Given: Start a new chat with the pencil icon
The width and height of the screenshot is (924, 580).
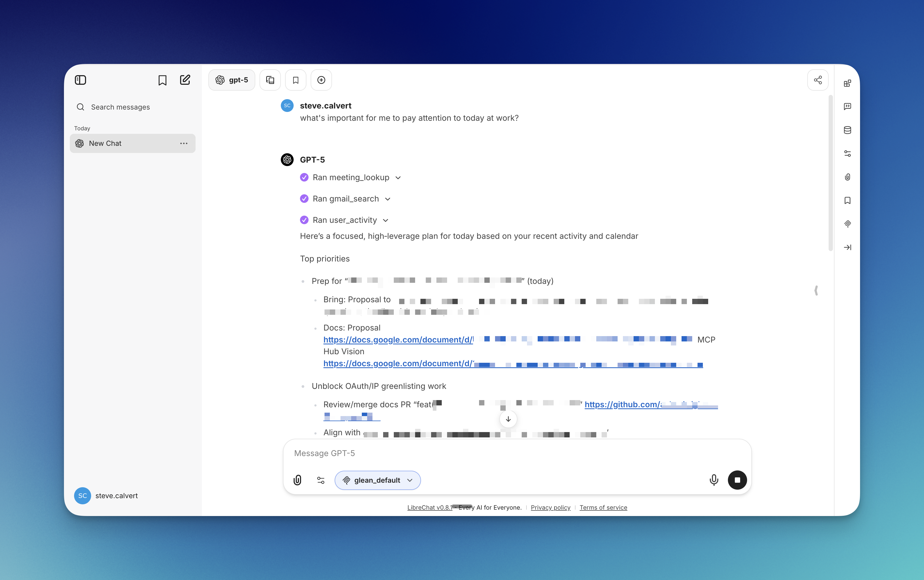Looking at the screenshot, I should pyautogui.click(x=185, y=80).
